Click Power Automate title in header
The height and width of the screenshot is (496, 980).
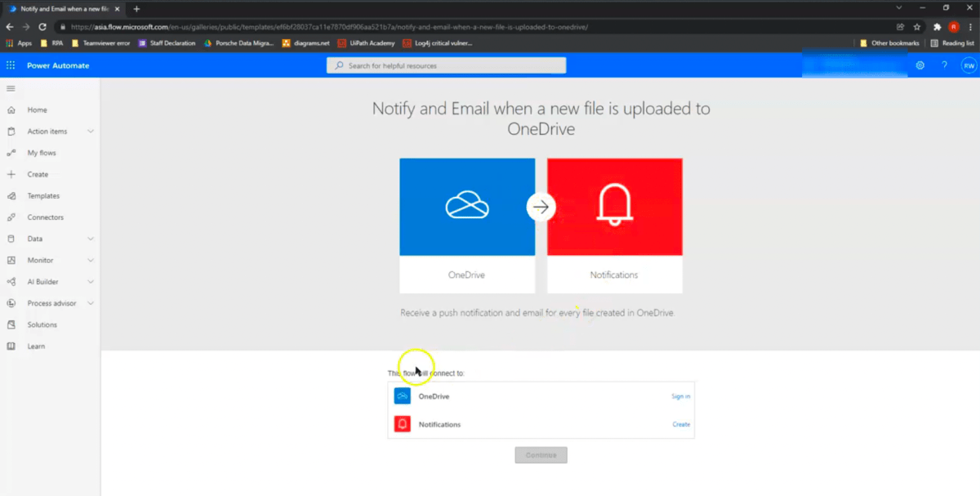[58, 65]
